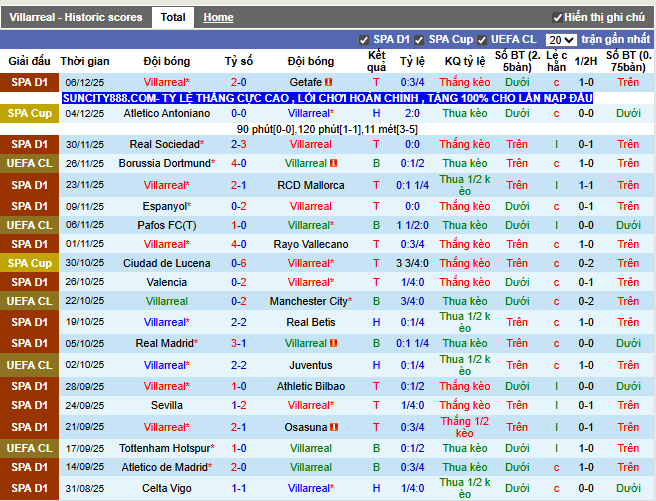This screenshot has height=501, width=656.
Task: Click the Lẻ chẵn column header
Action: [x=556, y=61]
